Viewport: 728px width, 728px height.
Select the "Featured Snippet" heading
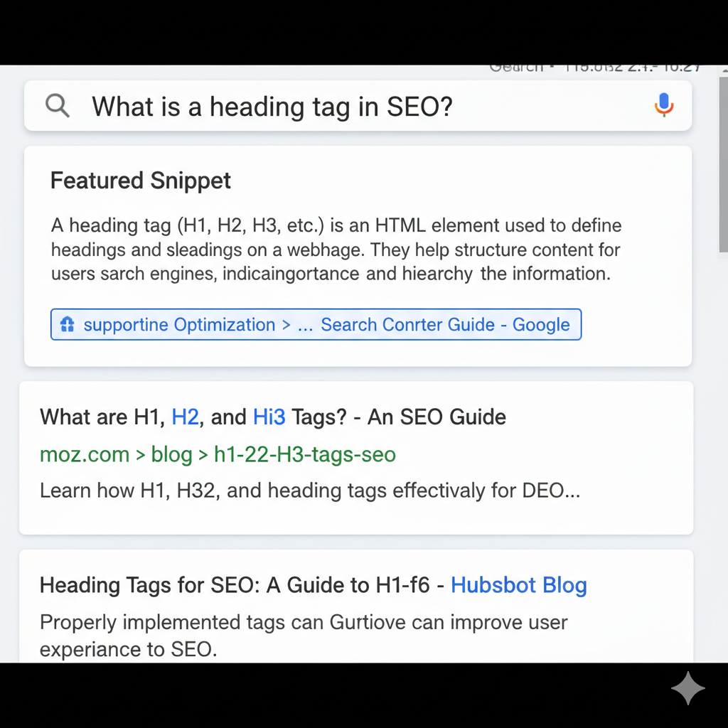pos(141,181)
